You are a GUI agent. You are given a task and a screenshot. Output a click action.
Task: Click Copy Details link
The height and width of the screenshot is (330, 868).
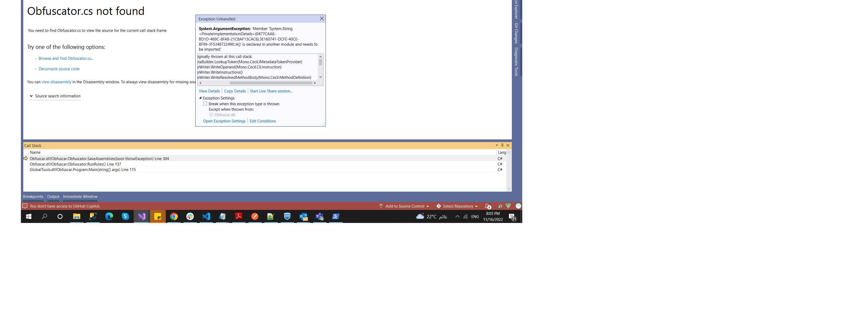235,91
